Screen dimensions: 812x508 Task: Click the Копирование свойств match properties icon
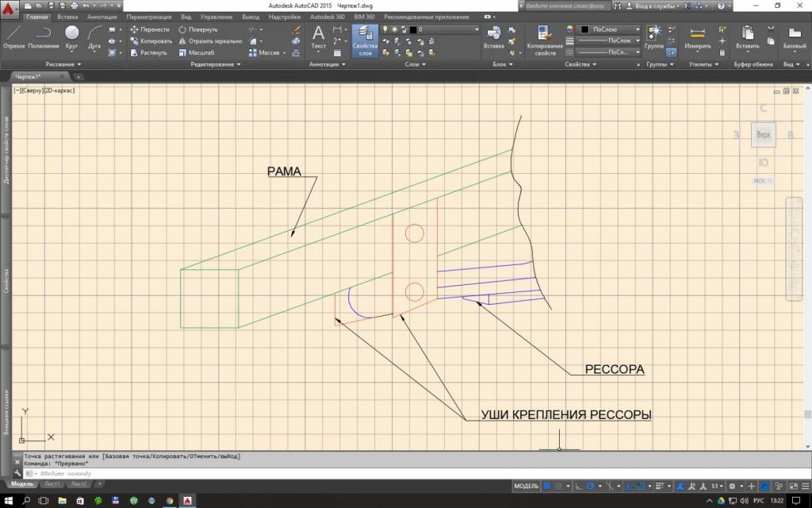pos(545,40)
